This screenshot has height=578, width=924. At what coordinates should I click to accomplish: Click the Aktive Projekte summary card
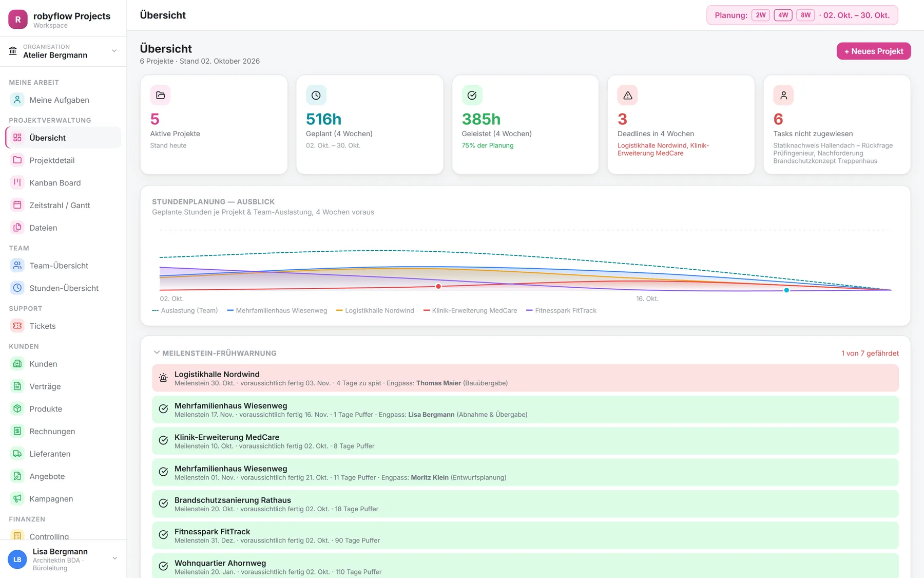214,125
